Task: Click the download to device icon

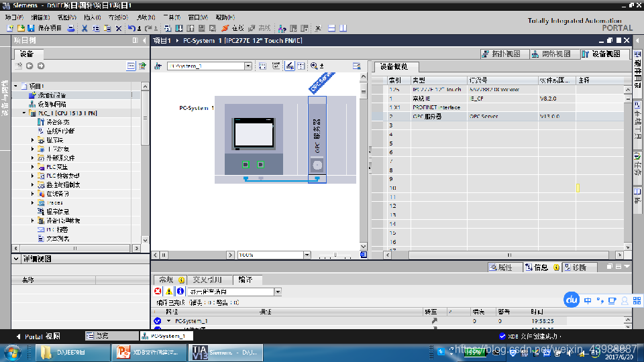Action: pyautogui.click(x=179, y=28)
